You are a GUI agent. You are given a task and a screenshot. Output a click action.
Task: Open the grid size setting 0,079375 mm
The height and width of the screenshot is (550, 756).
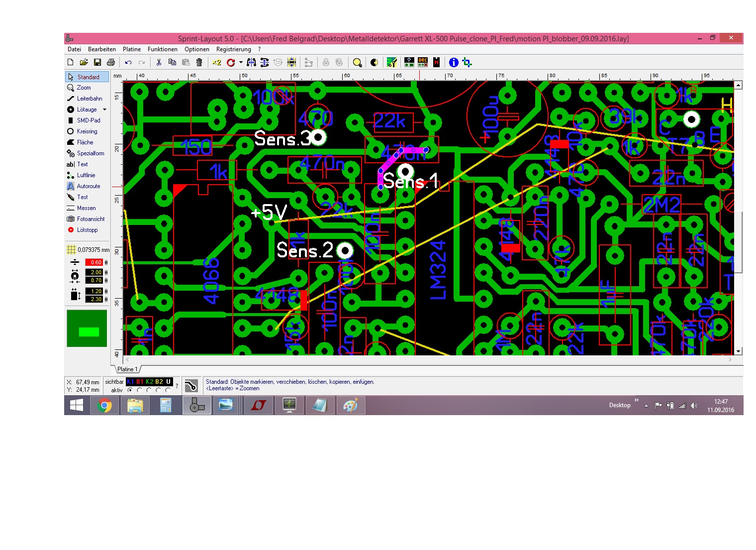[88, 250]
